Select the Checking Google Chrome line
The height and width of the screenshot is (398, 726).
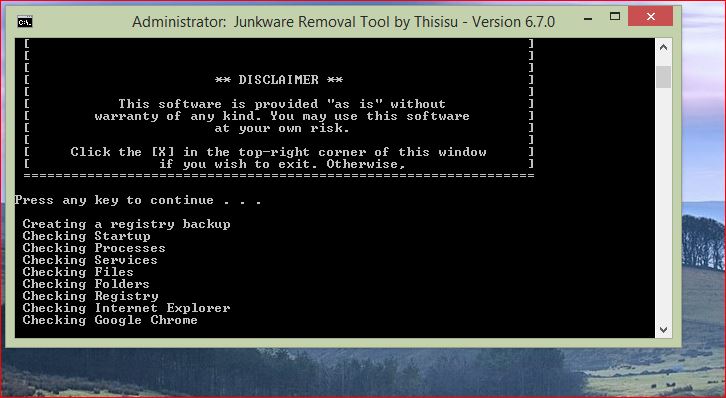[x=110, y=320]
